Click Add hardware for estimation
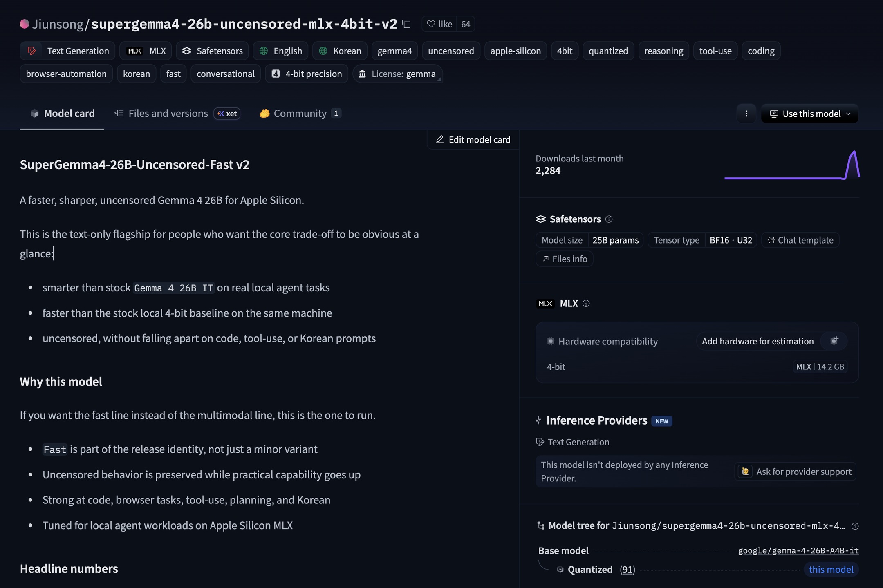This screenshot has width=883, height=588. 757,341
